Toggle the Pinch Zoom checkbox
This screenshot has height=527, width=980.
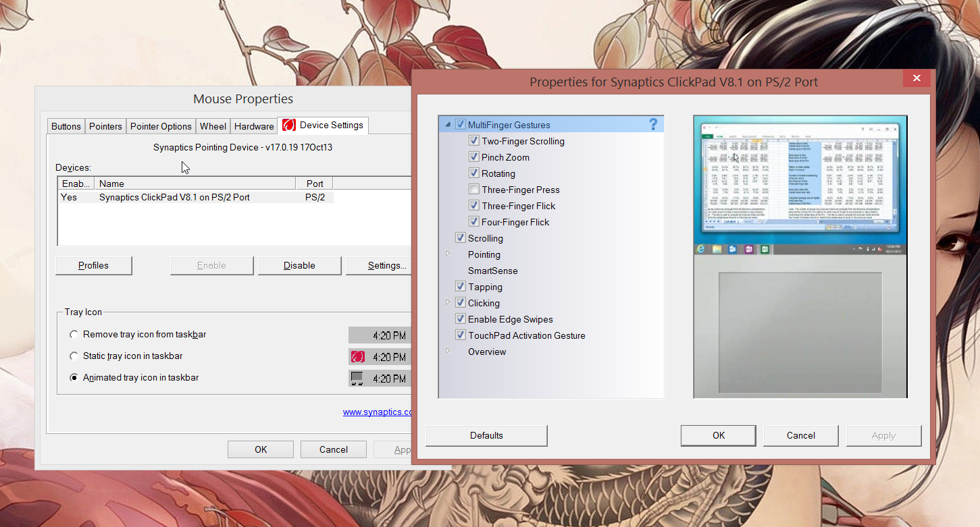474,157
